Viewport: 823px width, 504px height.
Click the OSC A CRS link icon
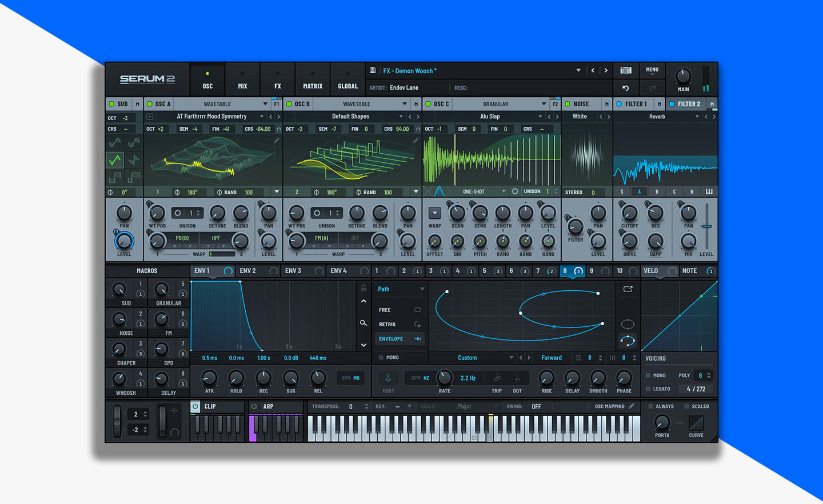click(x=278, y=129)
